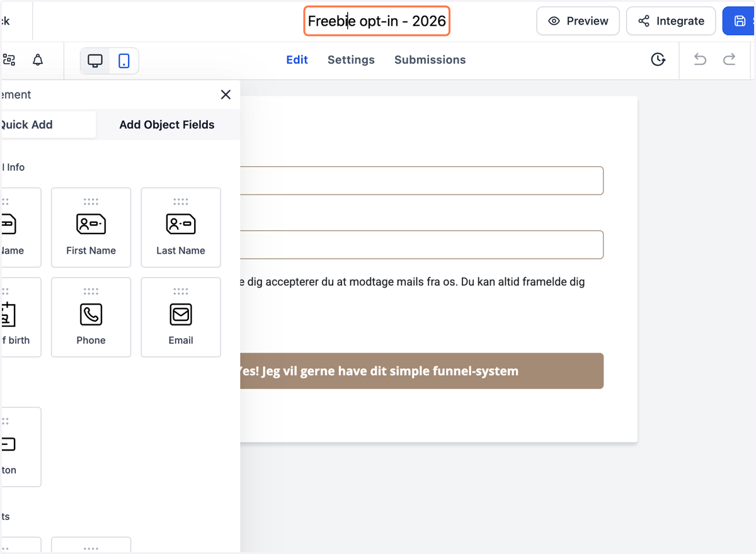Click the drag handle above Last Name
756x554 pixels.
point(181,201)
